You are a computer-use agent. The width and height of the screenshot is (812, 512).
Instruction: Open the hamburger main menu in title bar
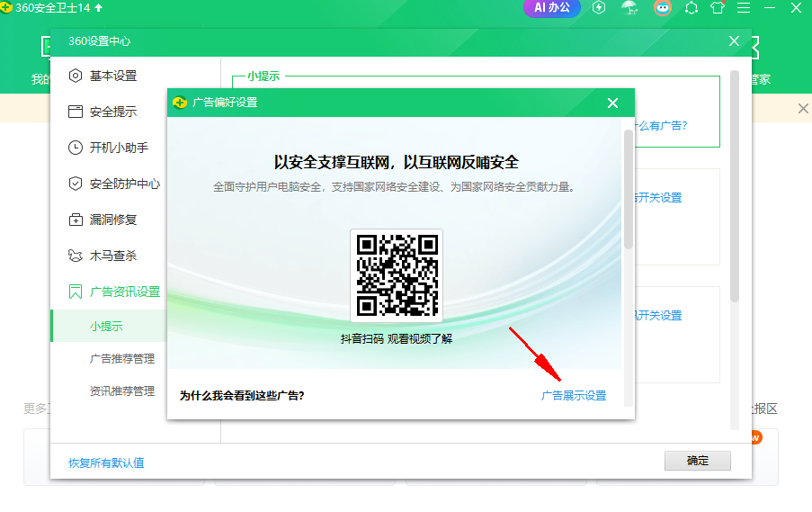pos(744,8)
